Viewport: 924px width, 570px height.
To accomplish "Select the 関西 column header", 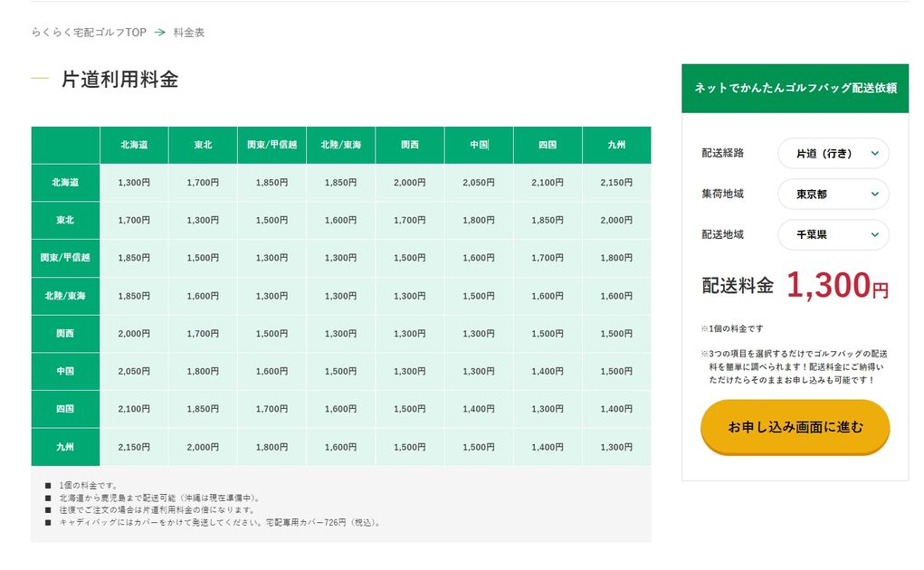I will 410,145.
